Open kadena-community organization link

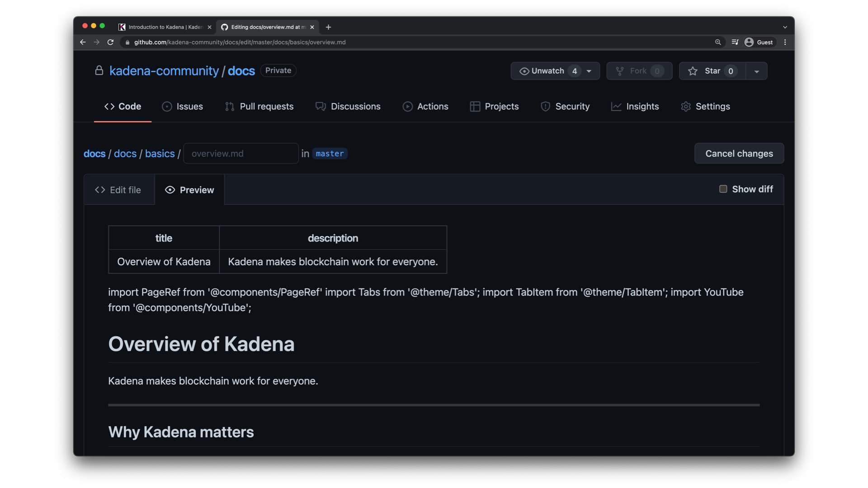[164, 71]
